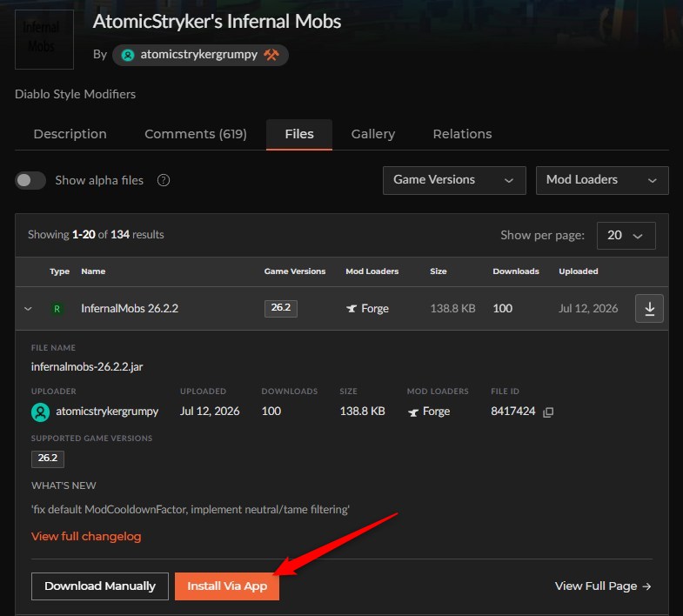Click the Jul 12, 2026 date in file row
The height and width of the screenshot is (616, 683).
coord(588,309)
